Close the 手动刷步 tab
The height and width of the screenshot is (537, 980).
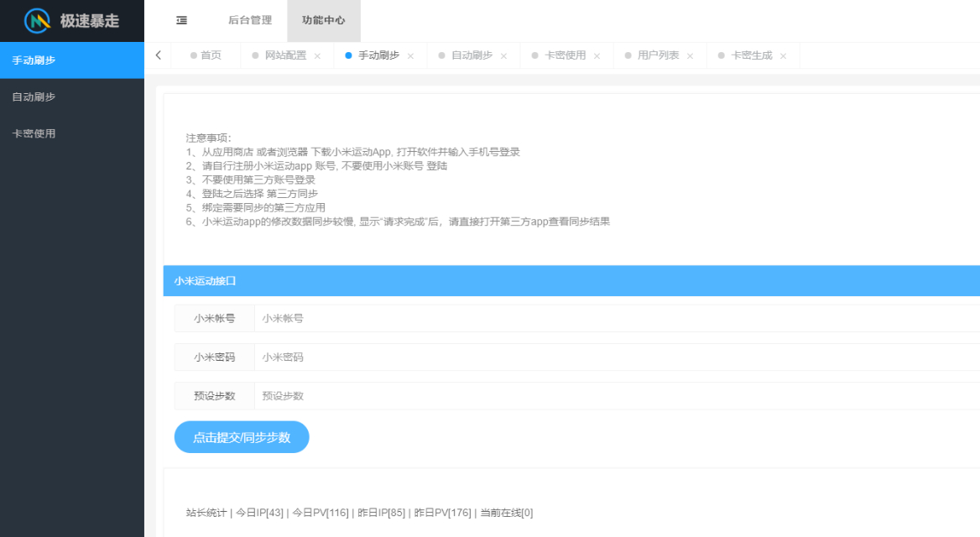(410, 56)
